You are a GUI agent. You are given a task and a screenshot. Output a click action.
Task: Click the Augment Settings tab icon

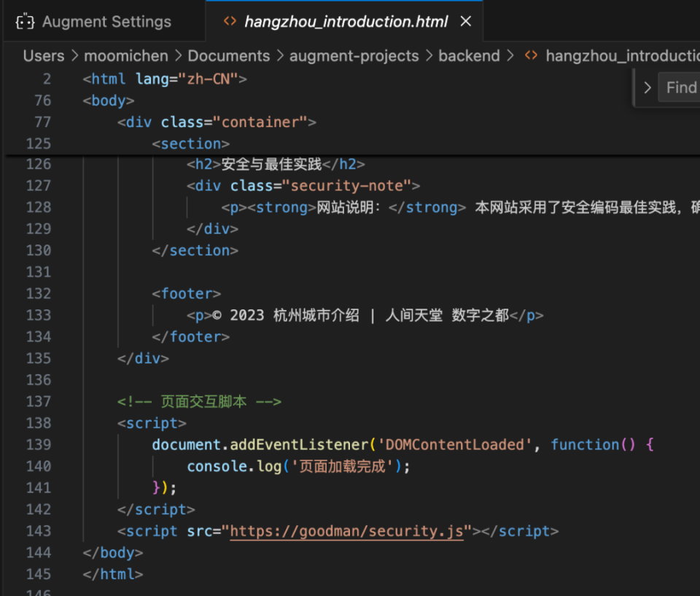tap(26, 22)
